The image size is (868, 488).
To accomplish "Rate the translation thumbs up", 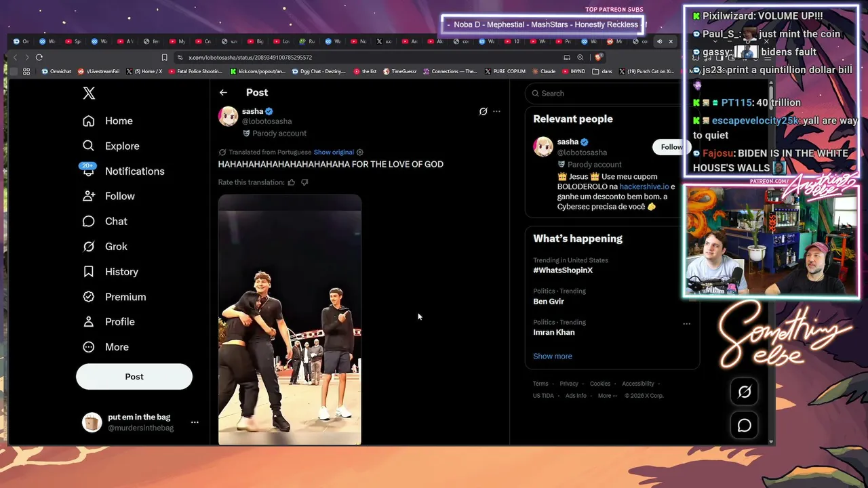I will pos(292,182).
